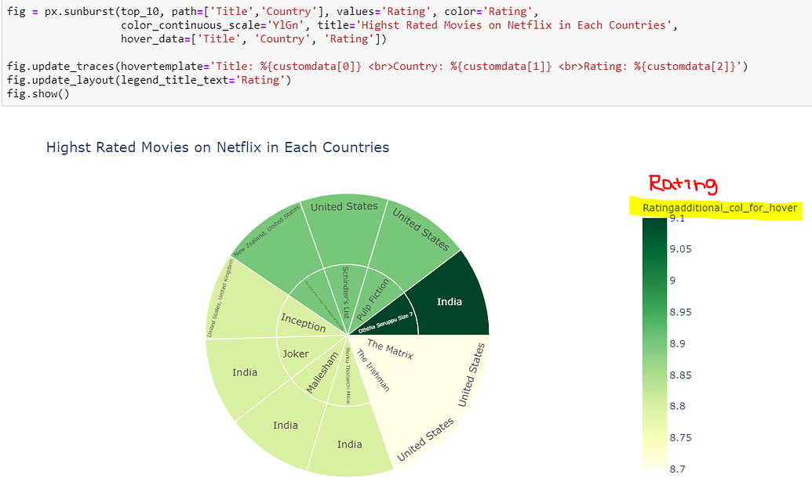Click the Ratingadditional_col_for_hover colorbar title
This screenshot has width=812, height=504.
[720, 208]
